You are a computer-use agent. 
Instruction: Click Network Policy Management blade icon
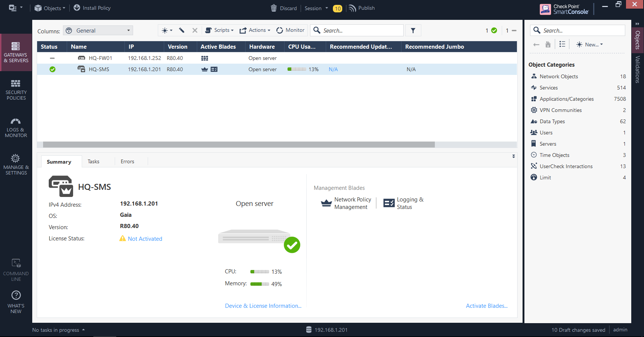(326, 203)
